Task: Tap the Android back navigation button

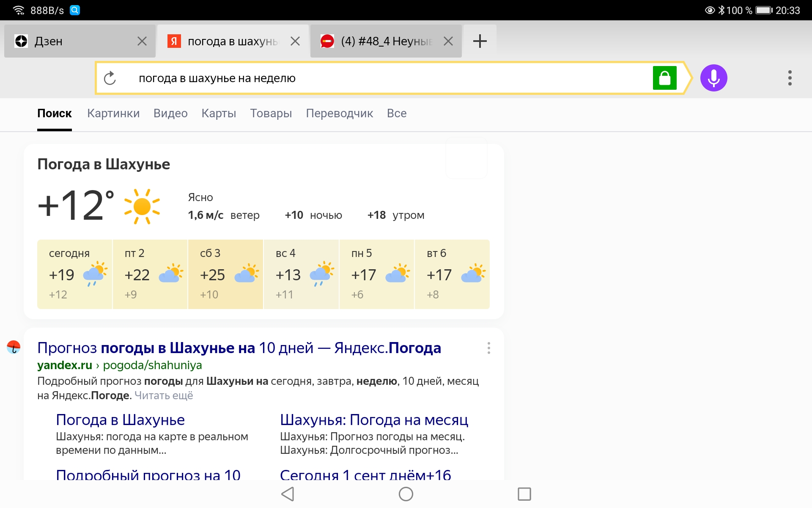Action: [287, 494]
